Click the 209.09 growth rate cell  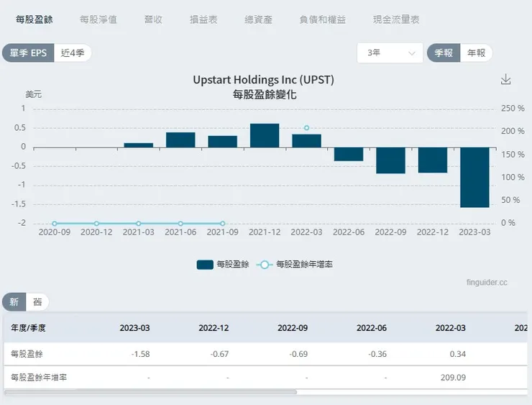click(x=454, y=378)
